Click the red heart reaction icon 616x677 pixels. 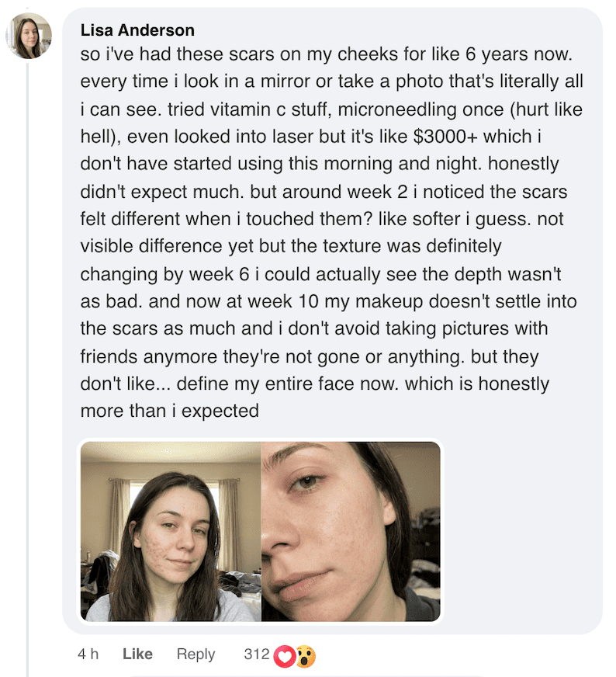point(285,655)
